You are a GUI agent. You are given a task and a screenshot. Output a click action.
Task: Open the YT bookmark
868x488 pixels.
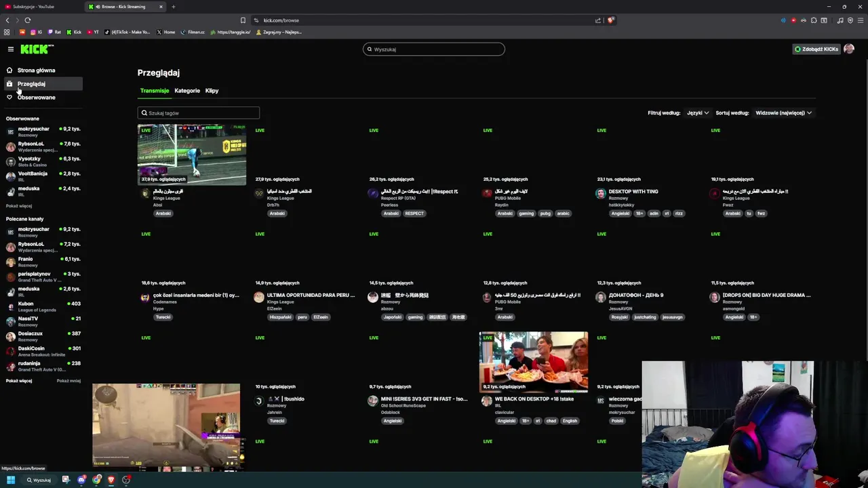click(x=93, y=32)
